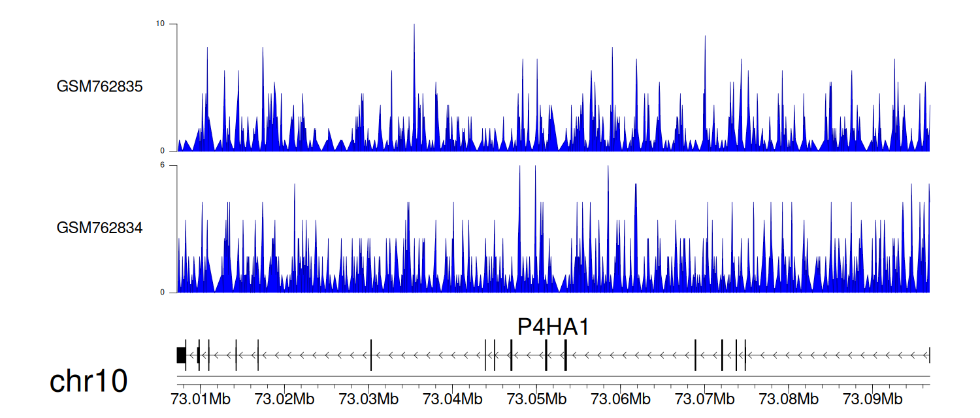Click the P4HA1 gene name
Screen dimensions: 980x418
coord(553,327)
